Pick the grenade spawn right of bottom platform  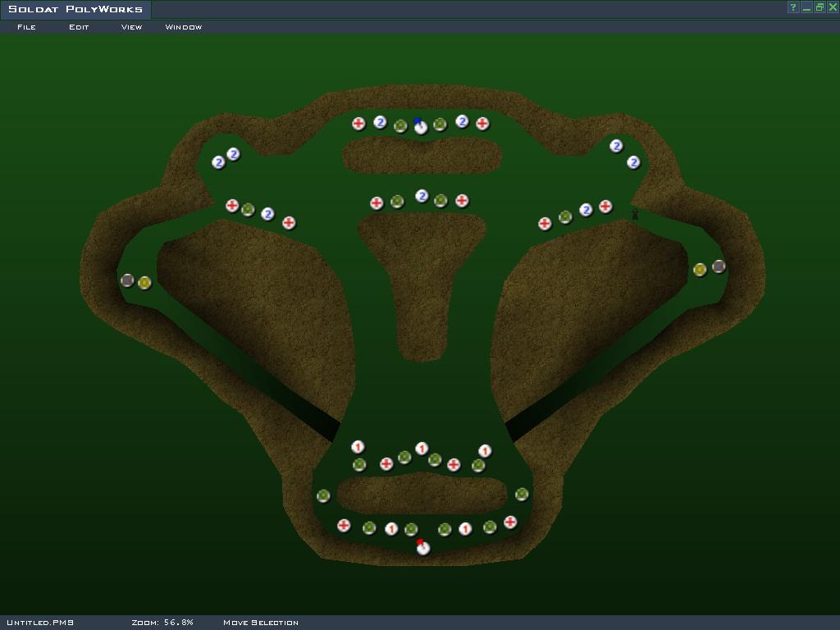(x=522, y=495)
